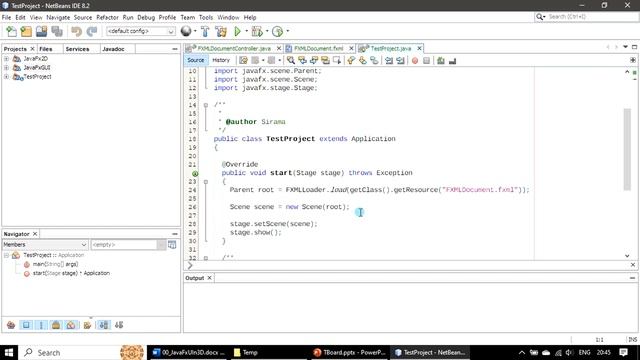Click the Save All toolbar icon
Image resolution: width=640 pixels, height=360 pixels.
point(57,31)
